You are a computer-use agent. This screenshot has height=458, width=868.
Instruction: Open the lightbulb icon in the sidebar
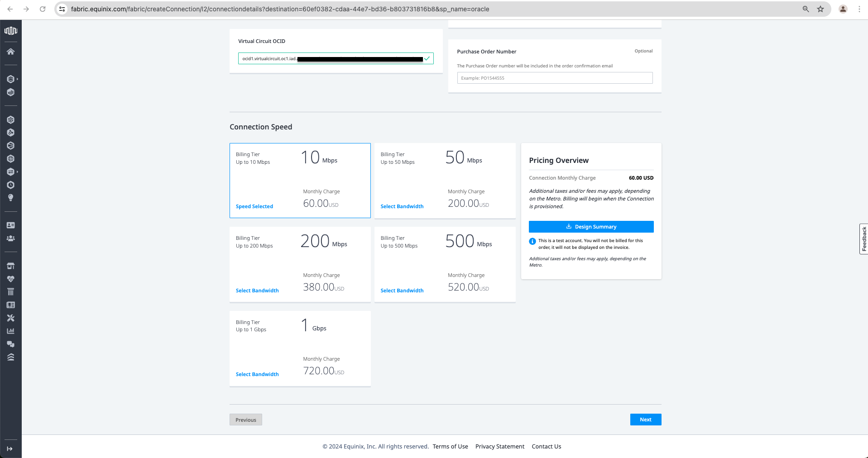tap(10, 198)
